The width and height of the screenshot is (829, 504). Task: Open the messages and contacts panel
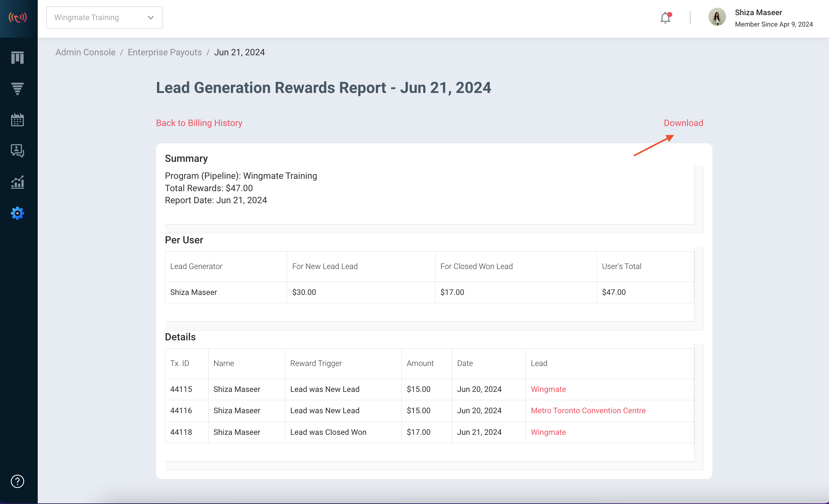[18, 151]
